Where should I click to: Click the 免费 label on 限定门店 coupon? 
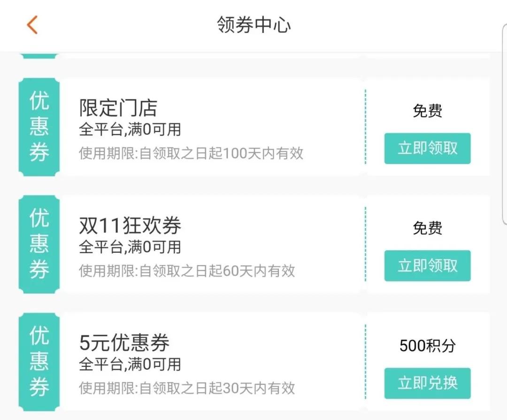pyautogui.click(x=427, y=111)
